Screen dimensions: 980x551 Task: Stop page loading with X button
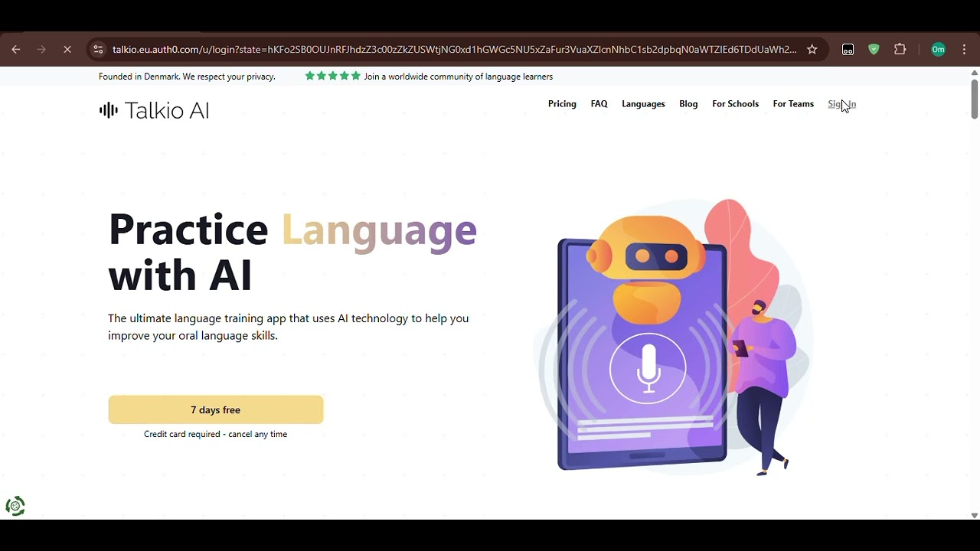(x=67, y=50)
